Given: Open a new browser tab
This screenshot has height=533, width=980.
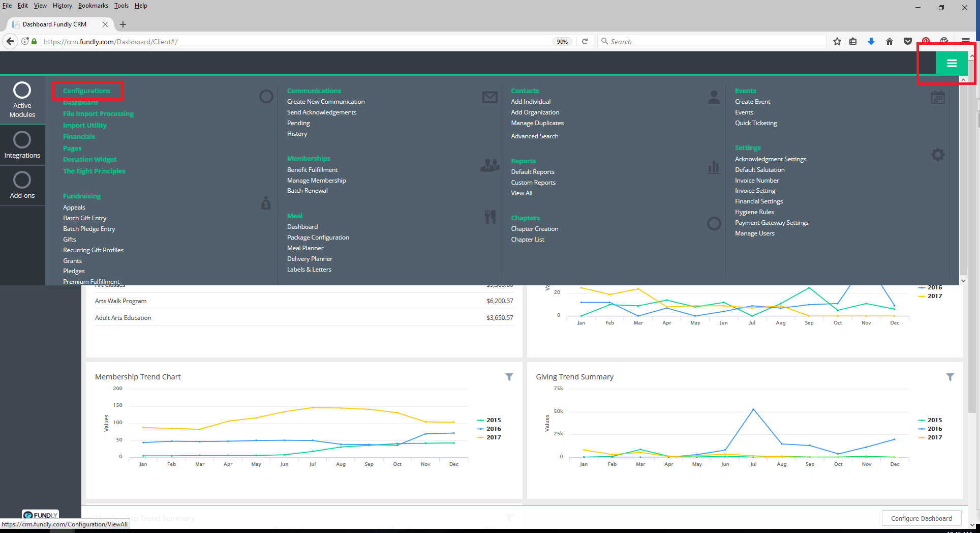Looking at the screenshot, I should [123, 24].
